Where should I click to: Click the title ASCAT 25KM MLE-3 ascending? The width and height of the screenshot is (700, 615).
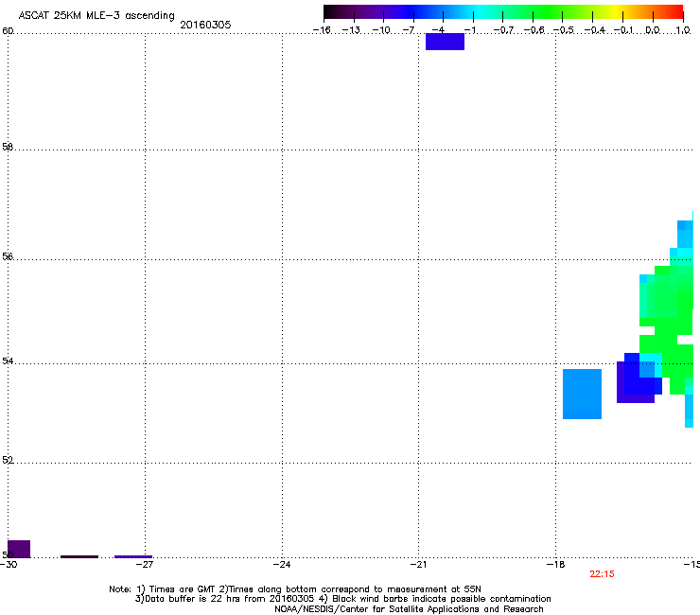96,16
